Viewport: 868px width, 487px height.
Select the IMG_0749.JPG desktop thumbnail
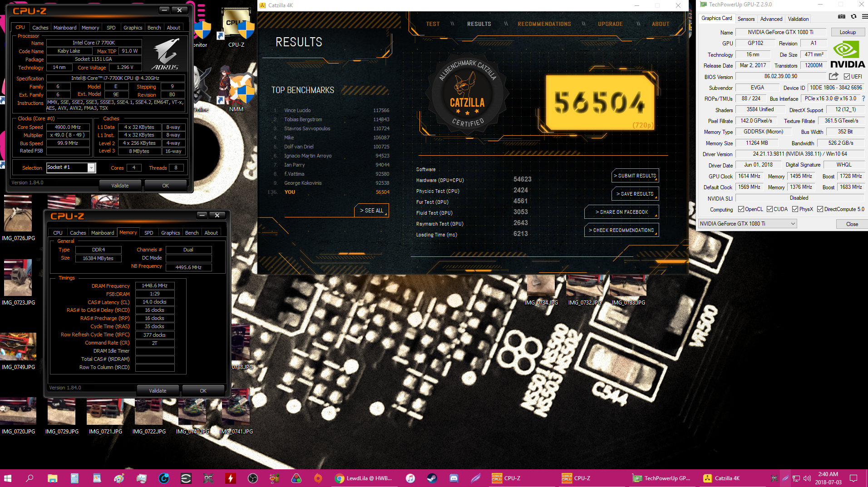click(18, 352)
